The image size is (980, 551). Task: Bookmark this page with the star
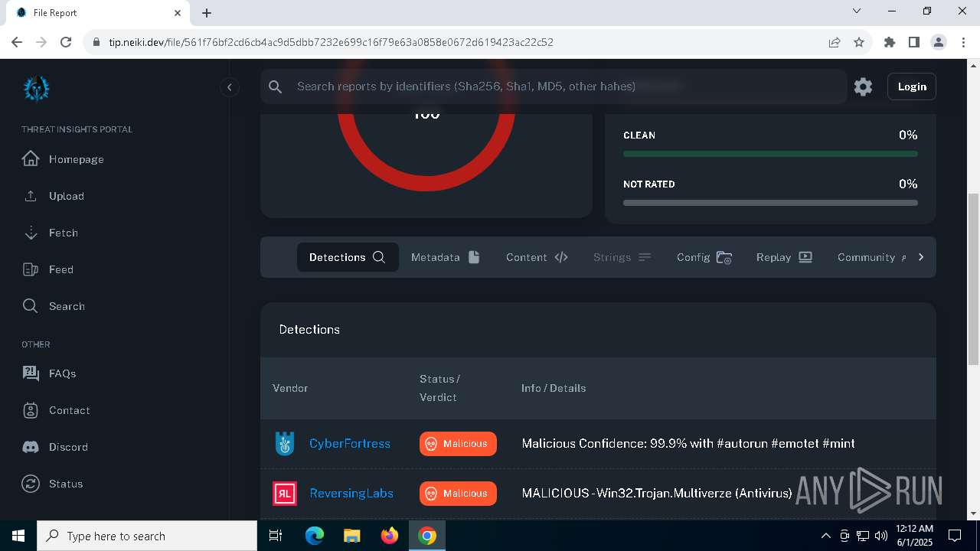click(x=859, y=42)
